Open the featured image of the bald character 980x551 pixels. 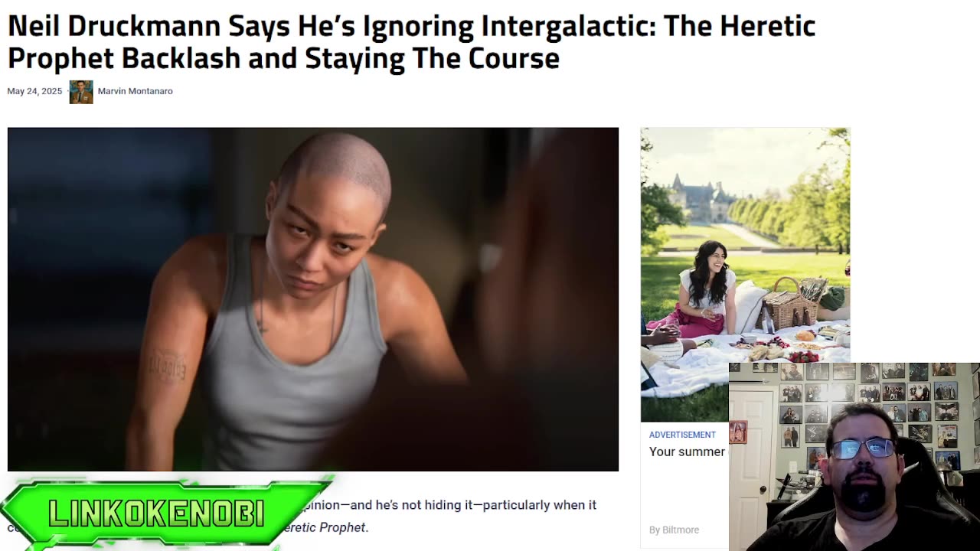(313, 299)
